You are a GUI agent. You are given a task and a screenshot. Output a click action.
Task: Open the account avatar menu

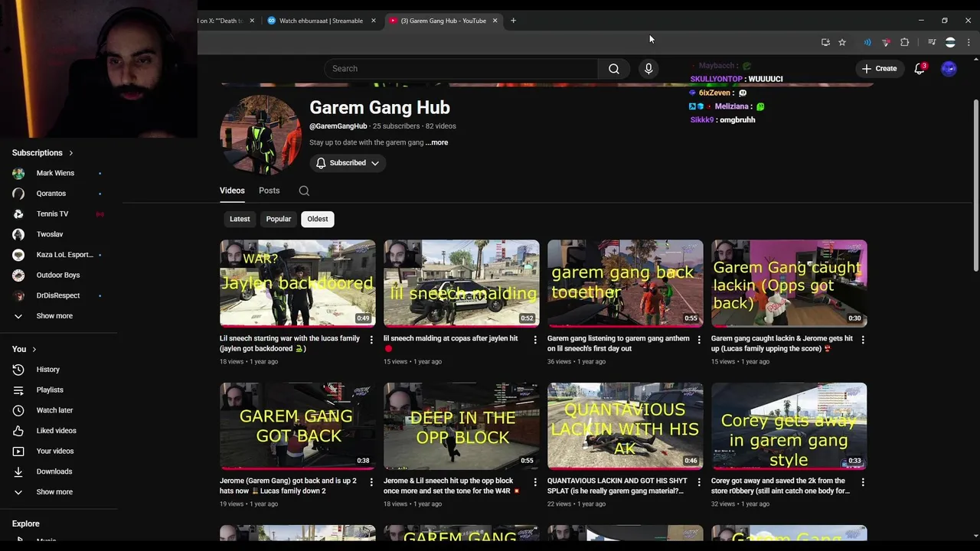pyautogui.click(x=949, y=69)
